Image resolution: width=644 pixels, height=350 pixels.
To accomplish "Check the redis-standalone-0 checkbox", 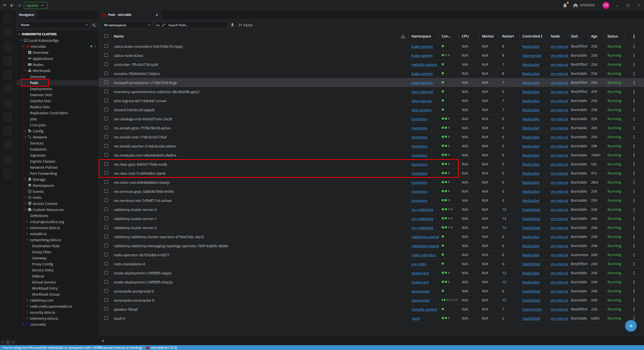I will (x=106, y=264).
